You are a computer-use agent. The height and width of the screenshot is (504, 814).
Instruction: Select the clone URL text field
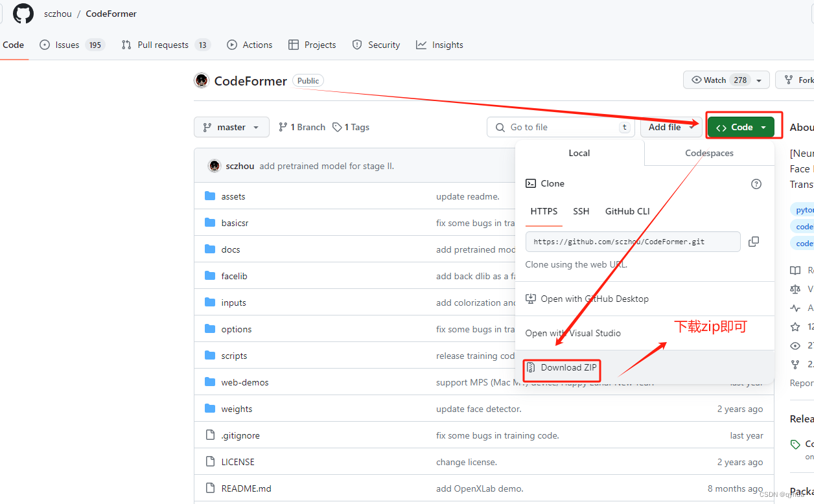pyautogui.click(x=633, y=242)
